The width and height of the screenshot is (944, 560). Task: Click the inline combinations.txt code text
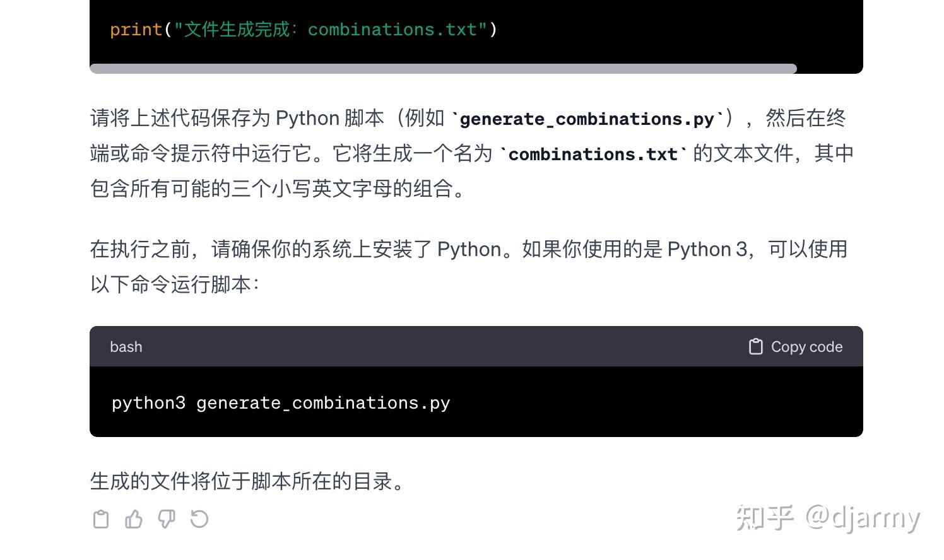point(593,155)
